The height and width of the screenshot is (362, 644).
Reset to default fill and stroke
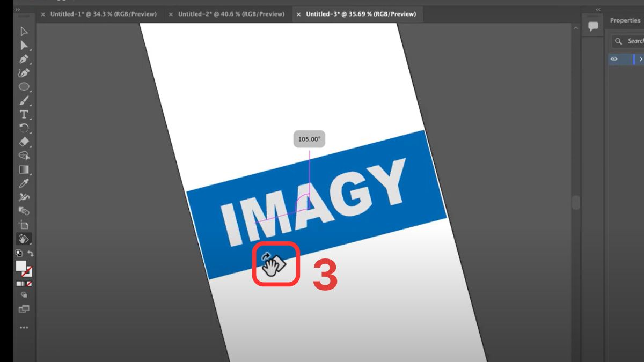pyautogui.click(x=19, y=253)
